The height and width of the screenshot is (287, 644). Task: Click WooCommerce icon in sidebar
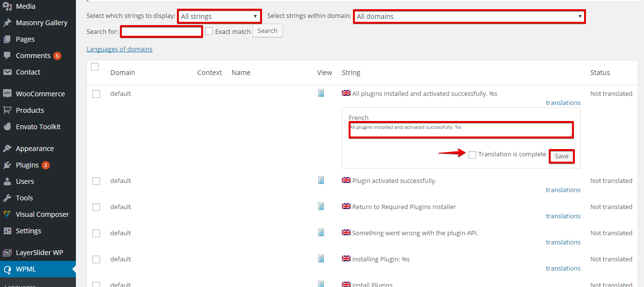[7, 93]
